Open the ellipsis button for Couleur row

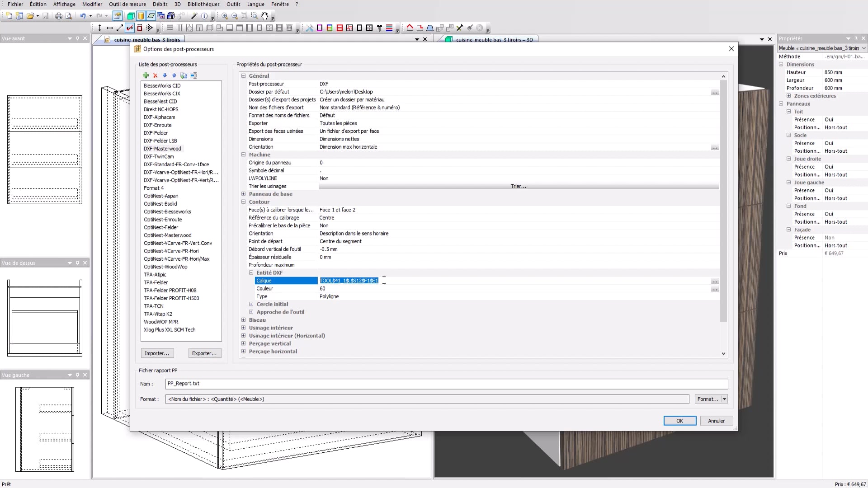coord(715,289)
